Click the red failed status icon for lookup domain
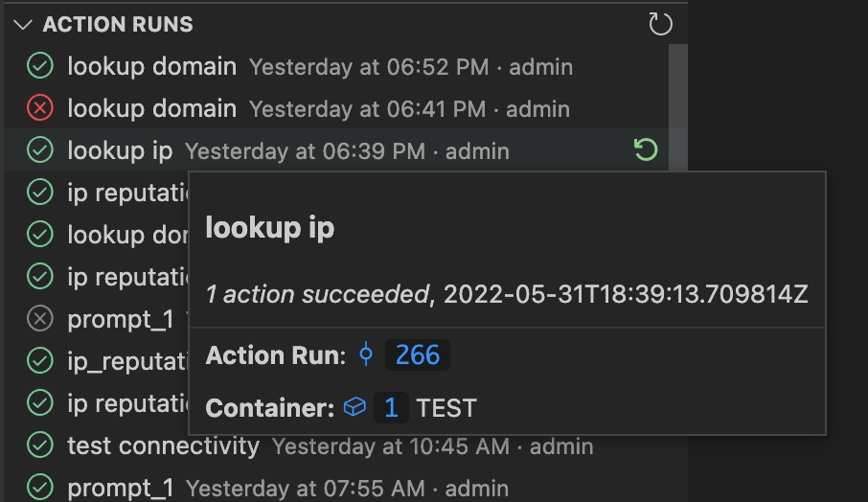This screenshot has width=868, height=502. pos(40,108)
